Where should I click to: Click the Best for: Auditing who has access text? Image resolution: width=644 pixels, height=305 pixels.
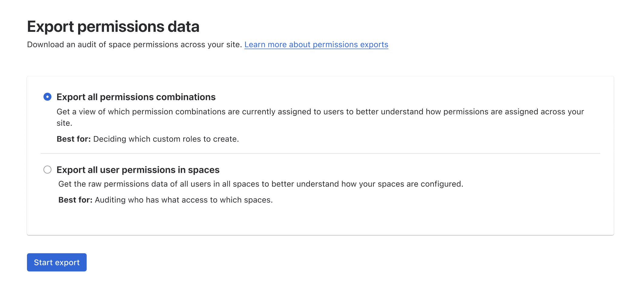click(166, 200)
